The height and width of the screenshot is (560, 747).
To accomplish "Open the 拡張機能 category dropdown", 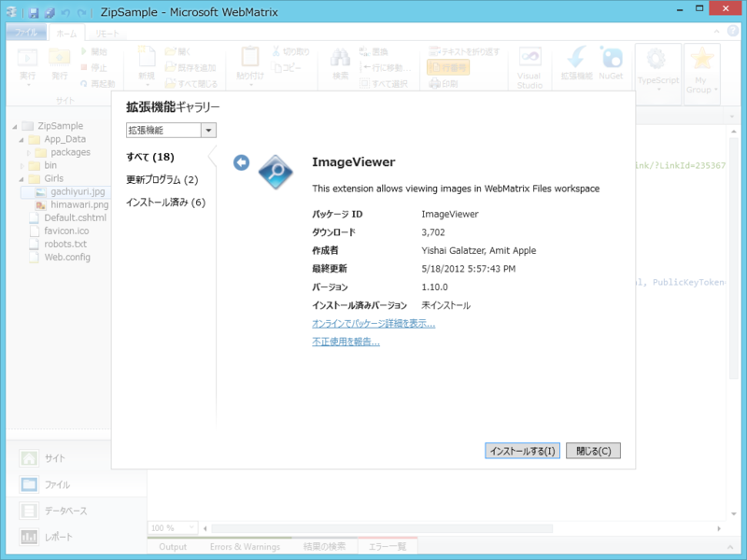I will tap(208, 130).
